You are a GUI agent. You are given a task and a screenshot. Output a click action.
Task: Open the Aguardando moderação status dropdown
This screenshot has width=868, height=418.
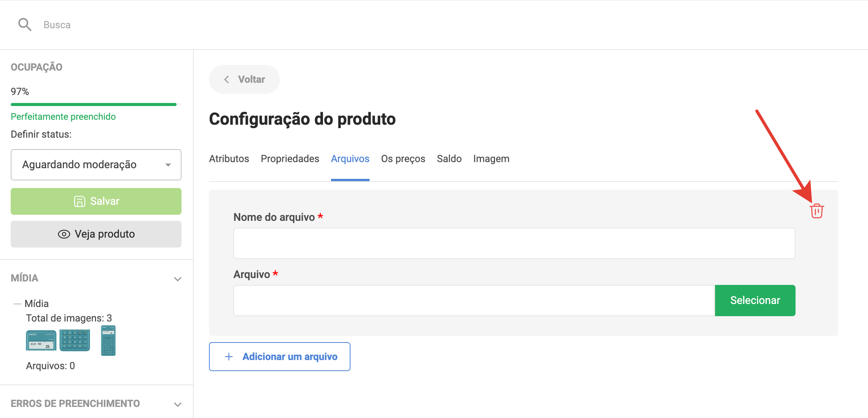pyautogui.click(x=96, y=165)
